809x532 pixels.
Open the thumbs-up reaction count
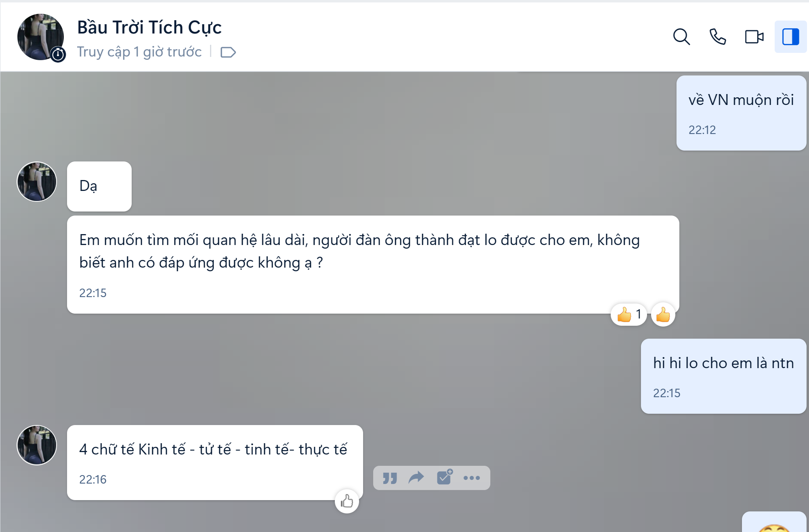pos(629,314)
